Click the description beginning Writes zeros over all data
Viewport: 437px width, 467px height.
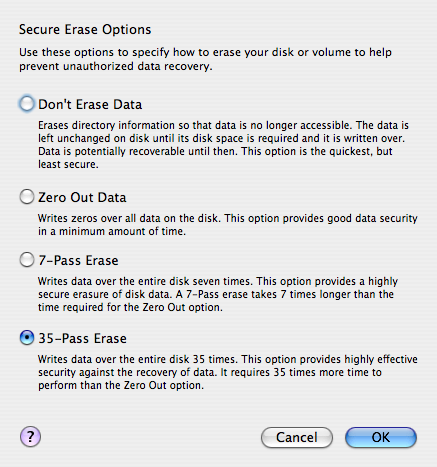tap(228, 225)
